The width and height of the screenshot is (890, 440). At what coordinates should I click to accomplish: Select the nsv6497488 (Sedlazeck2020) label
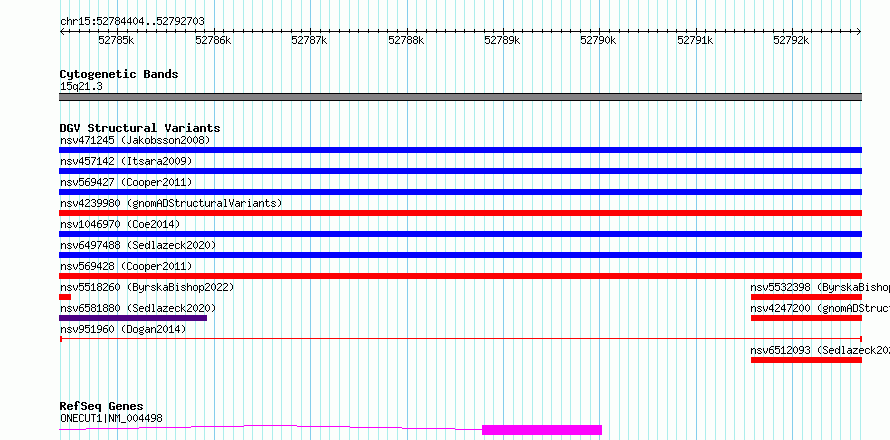(138, 245)
